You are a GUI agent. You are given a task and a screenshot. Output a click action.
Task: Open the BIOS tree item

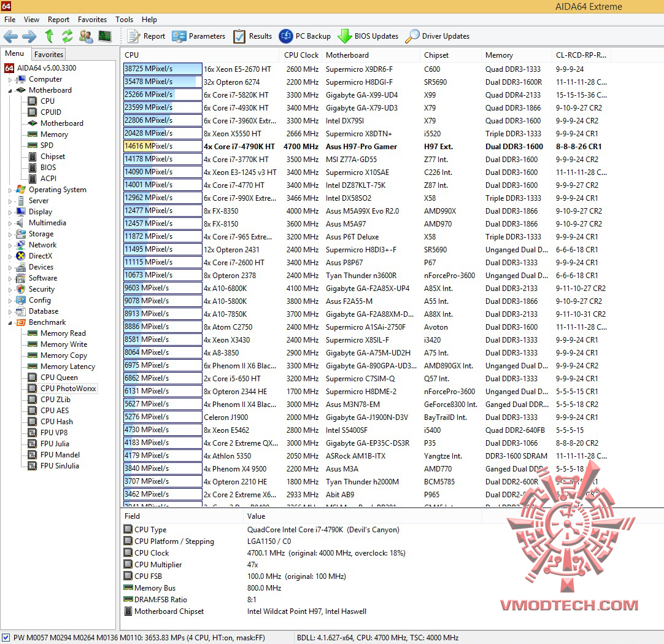coord(48,168)
